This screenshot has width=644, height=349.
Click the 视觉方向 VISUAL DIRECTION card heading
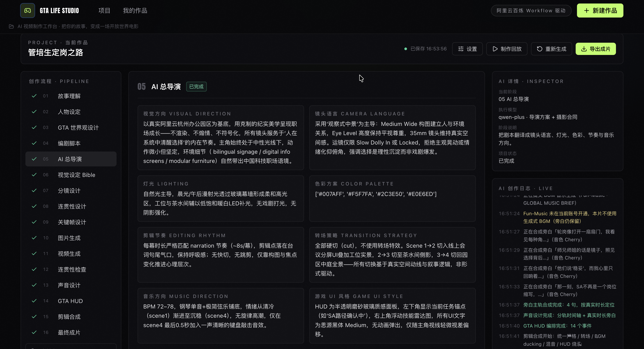click(x=187, y=114)
